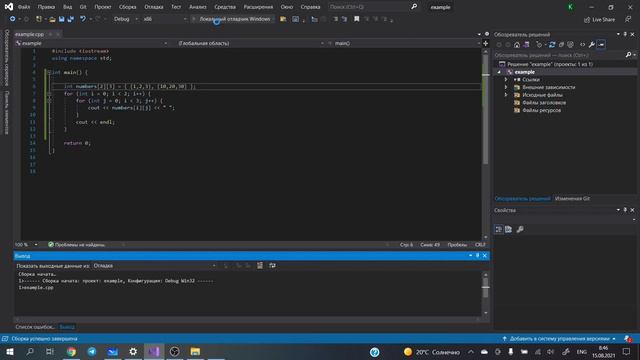Click the View Code icon in Solution Explorer
The image size is (640, 360).
pos(582,44)
